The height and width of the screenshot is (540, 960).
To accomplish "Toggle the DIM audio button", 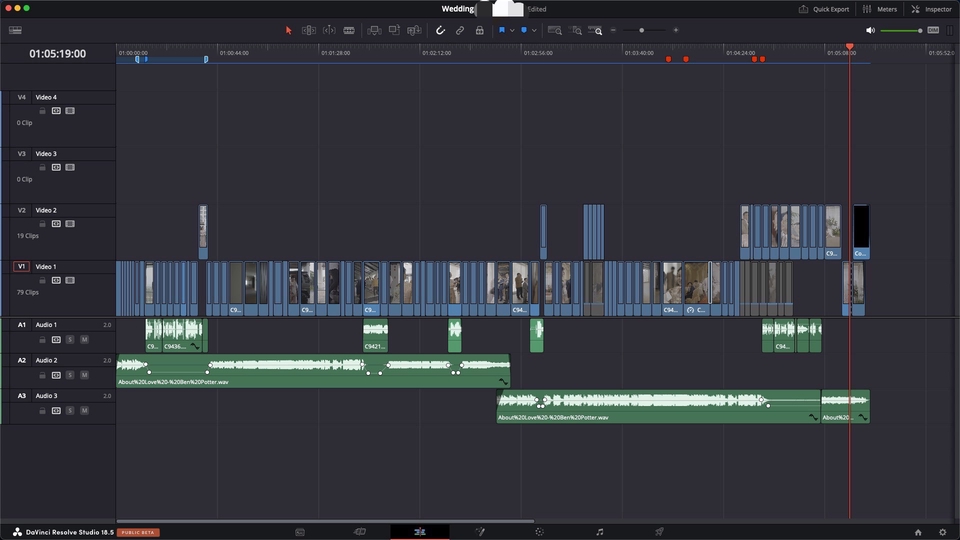I will 933,30.
